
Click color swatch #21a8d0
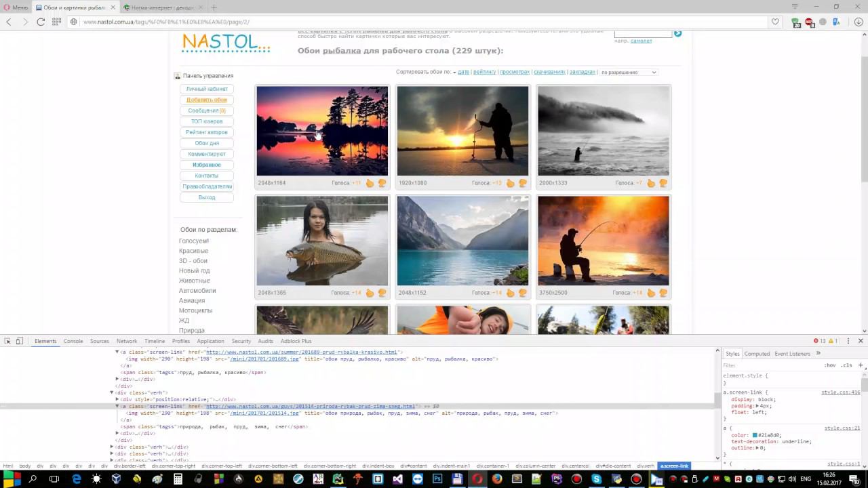(755, 435)
